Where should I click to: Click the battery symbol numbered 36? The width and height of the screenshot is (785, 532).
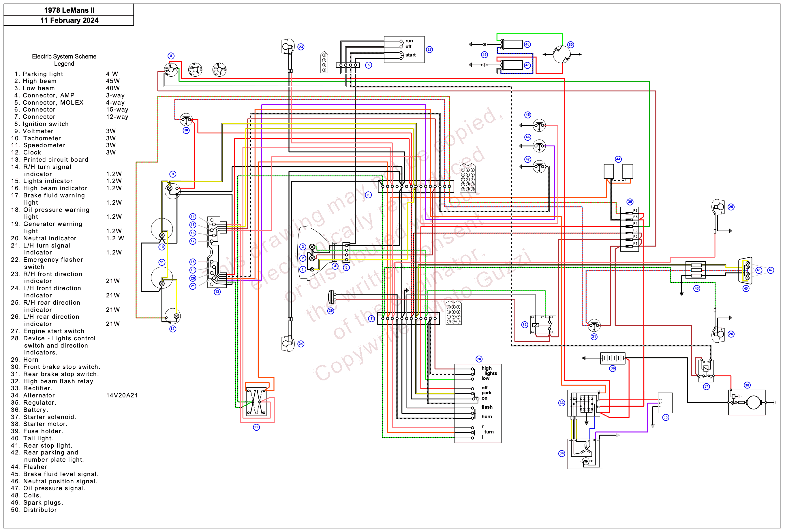pos(612,358)
